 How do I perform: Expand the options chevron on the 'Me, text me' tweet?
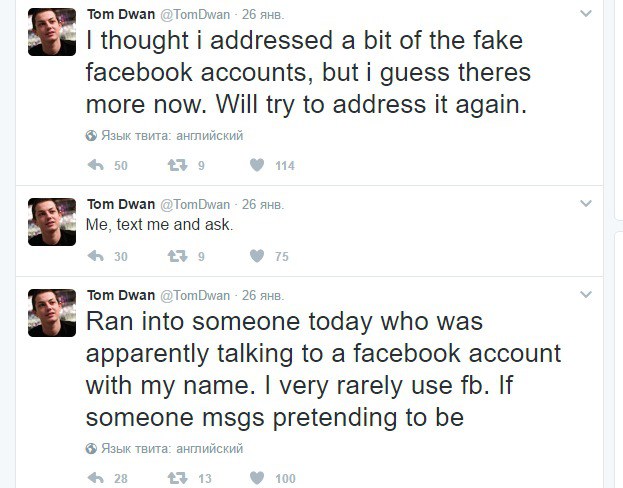coord(587,204)
